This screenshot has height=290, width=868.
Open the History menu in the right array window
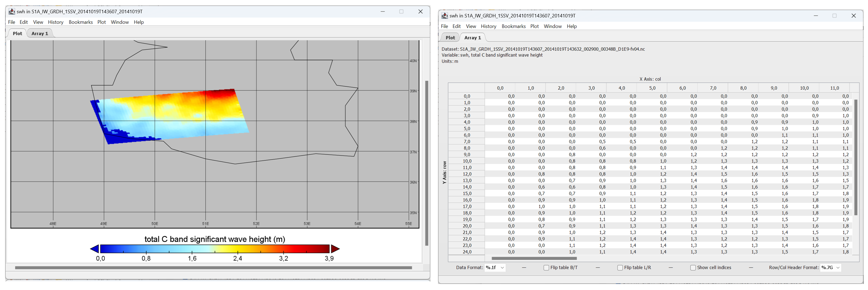[489, 26]
